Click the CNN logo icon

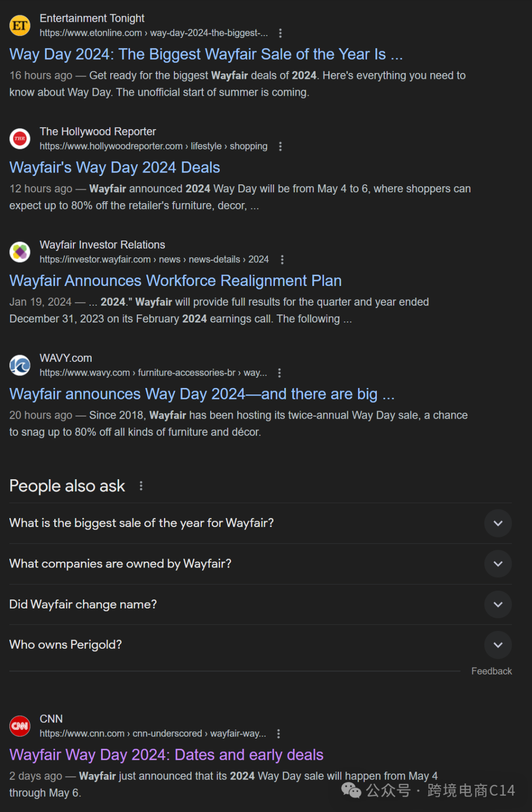[20, 726]
